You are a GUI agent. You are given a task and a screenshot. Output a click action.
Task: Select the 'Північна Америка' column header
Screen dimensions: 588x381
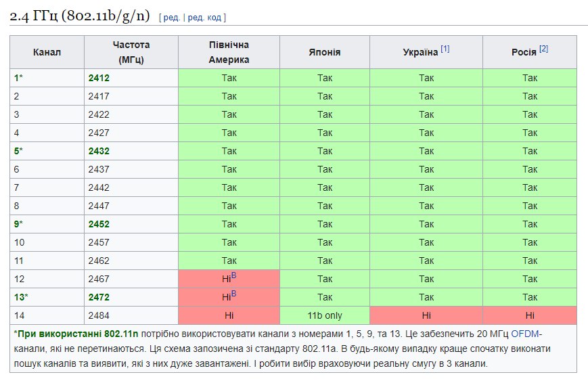pos(229,52)
